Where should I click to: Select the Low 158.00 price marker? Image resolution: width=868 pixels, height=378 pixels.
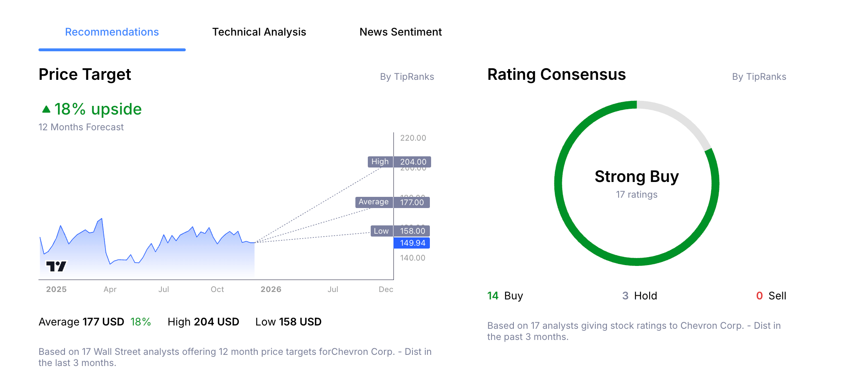coord(399,231)
